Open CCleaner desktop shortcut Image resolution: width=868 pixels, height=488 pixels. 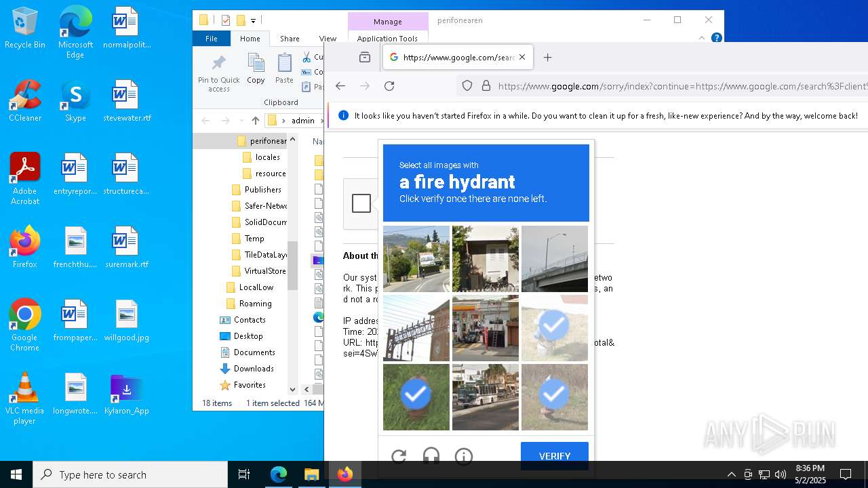(x=25, y=101)
